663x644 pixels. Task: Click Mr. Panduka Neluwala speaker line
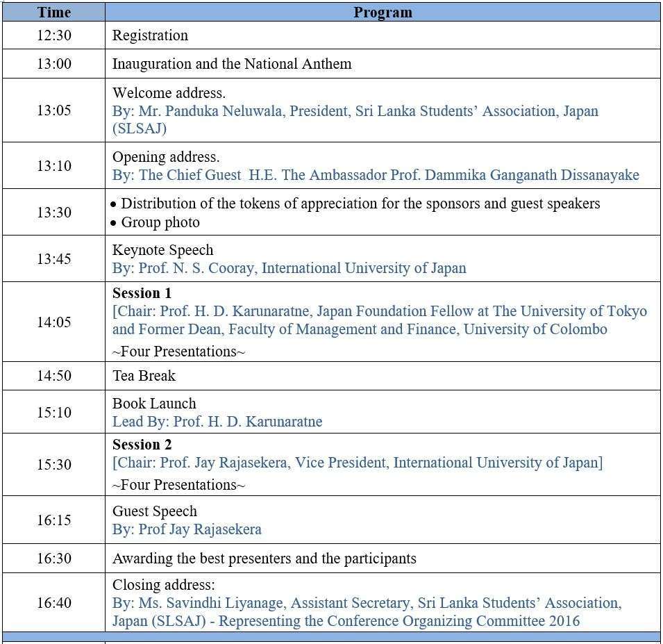point(355,111)
